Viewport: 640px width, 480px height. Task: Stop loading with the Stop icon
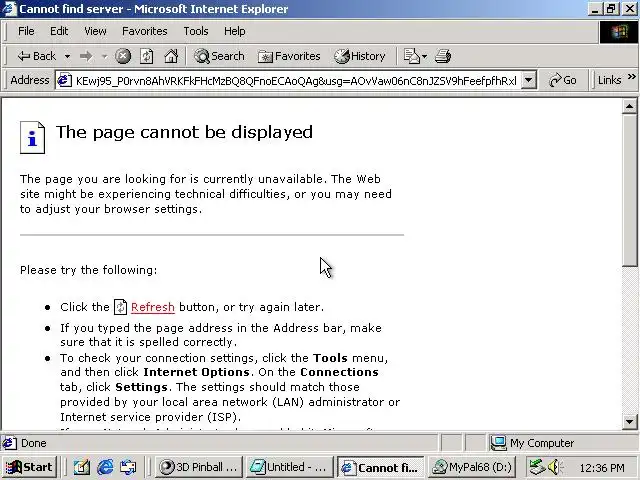123,56
